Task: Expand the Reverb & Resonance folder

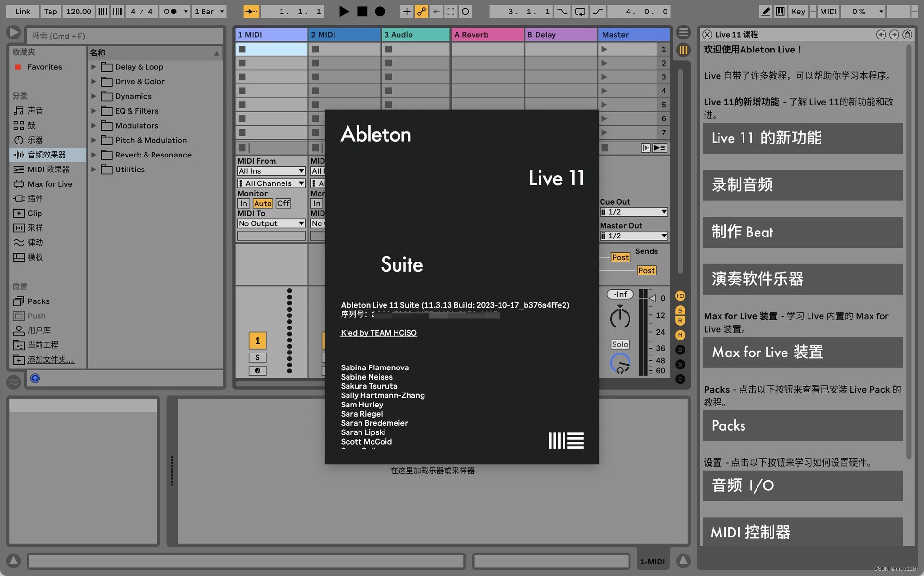Action: (x=94, y=155)
